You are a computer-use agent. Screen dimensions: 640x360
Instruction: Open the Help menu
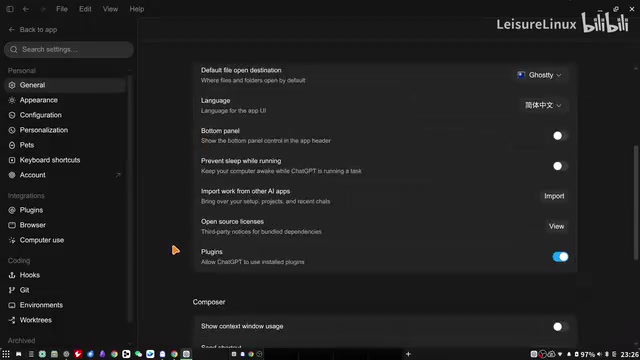(x=137, y=9)
